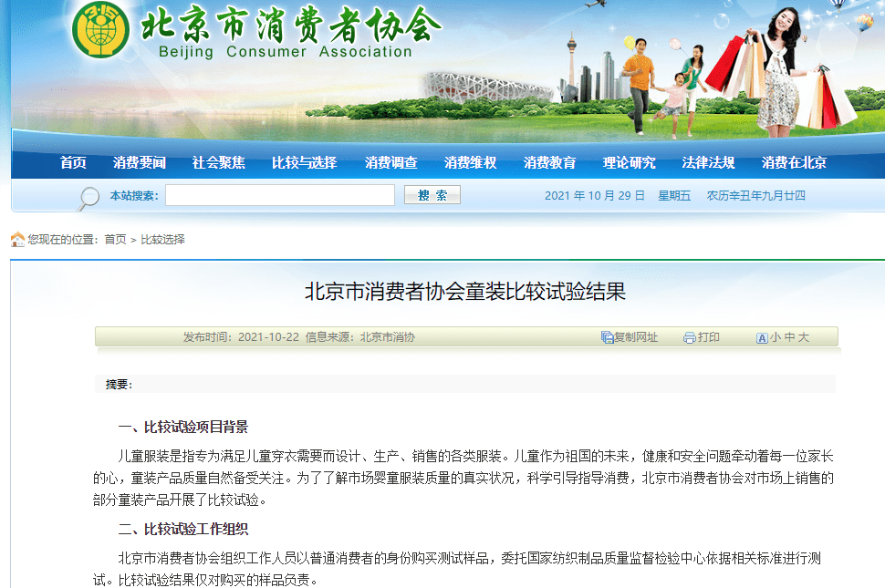Set font size to 中
Screen dimensions: 885x588
coord(789,337)
